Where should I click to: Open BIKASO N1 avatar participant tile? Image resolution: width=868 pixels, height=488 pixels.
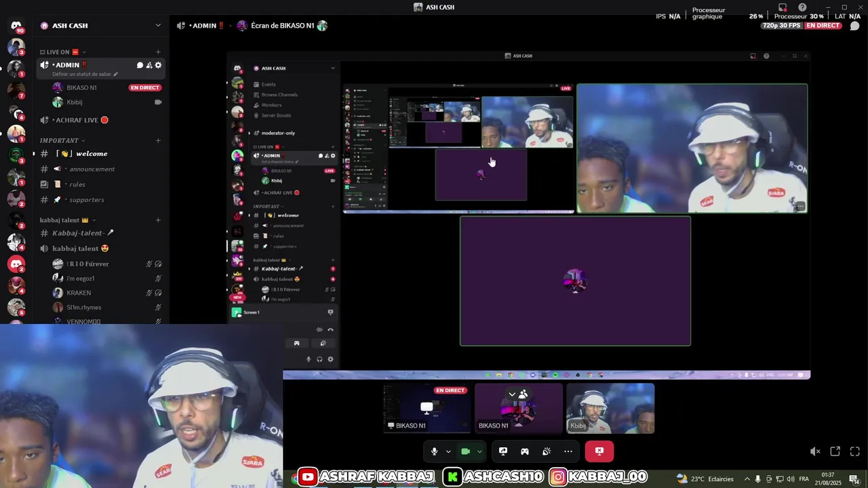pos(519,408)
